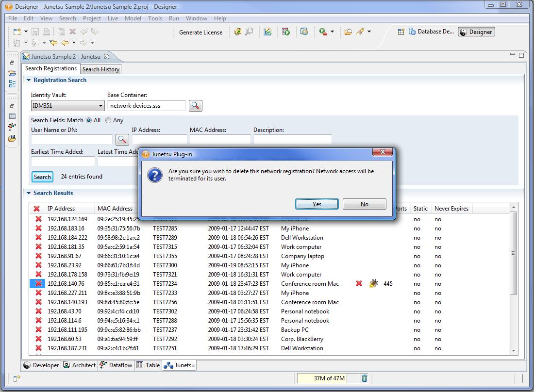Click the bug icon in Conference room Mac row
The height and width of the screenshot is (392, 534).
[x=373, y=284]
